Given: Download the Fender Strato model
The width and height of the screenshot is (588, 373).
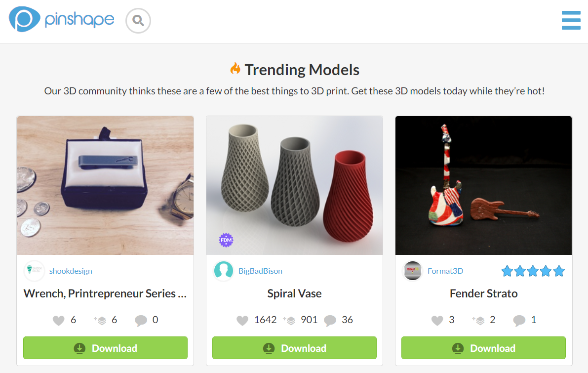Looking at the screenshot, I should pos(483,348).
